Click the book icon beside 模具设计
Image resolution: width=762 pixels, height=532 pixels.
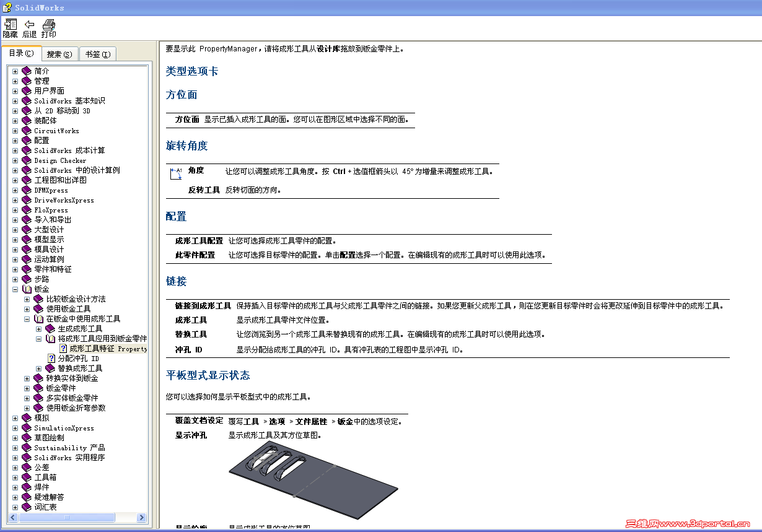[27, 250]
